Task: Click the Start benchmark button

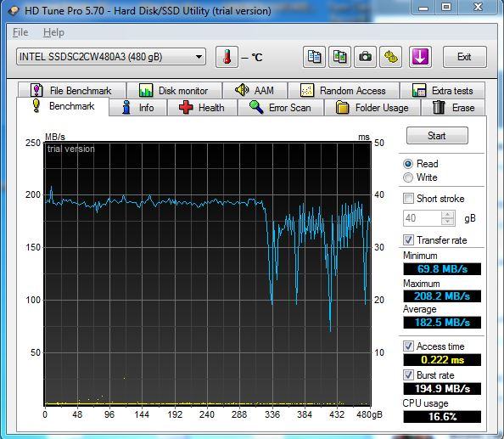Action: (x=437, y=135)
